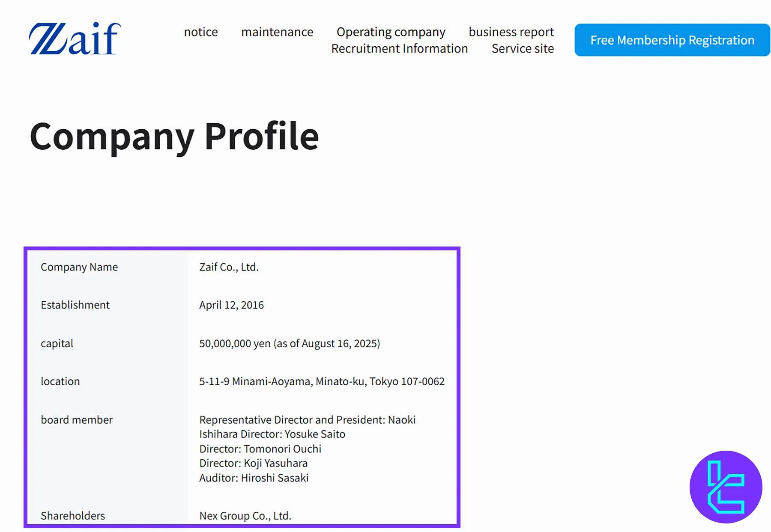Go to the Service site
Image resolution: width=771 pixels, height=532 pixels.
click(x=522, y=48)
